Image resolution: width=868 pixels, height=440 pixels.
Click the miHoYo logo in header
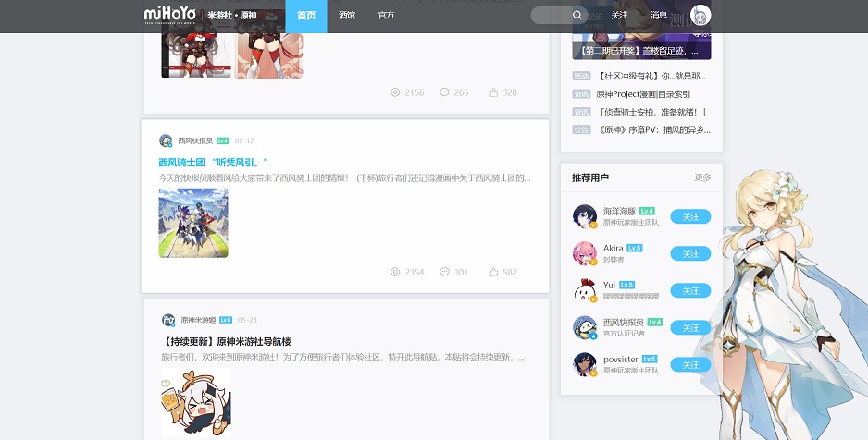(169, 15)
